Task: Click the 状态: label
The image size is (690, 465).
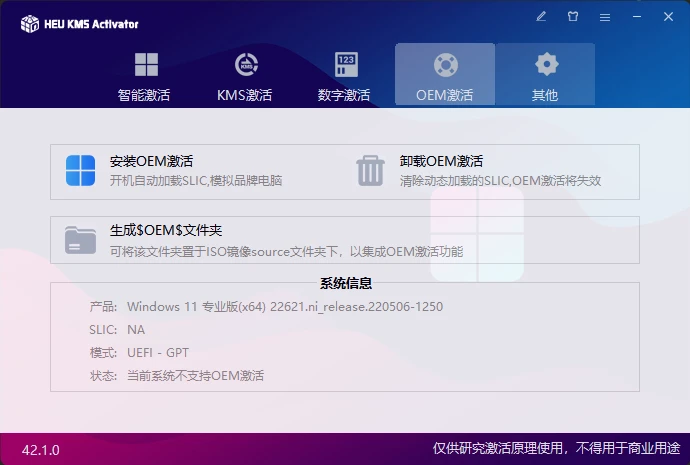Action: coord(103,376)
